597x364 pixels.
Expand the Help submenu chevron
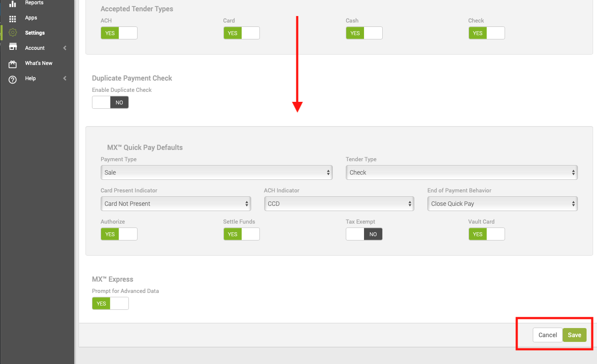pyautogui.click(x=65, y=78)
